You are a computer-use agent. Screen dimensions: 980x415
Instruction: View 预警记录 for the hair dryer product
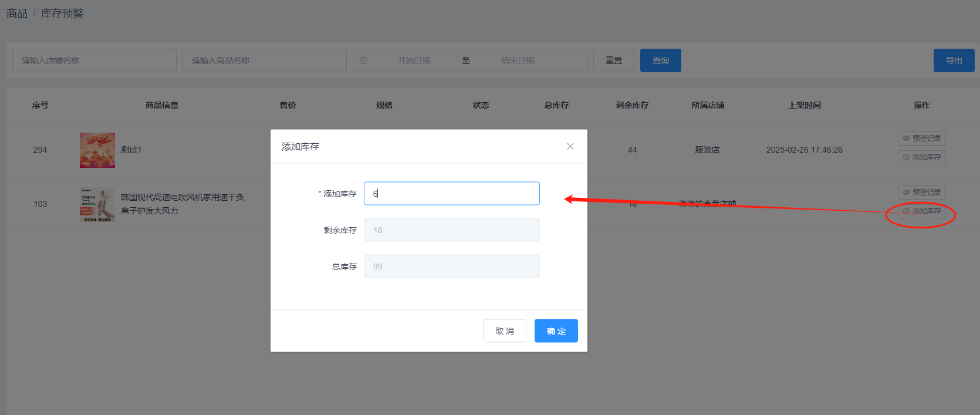(x=921, y=193)
